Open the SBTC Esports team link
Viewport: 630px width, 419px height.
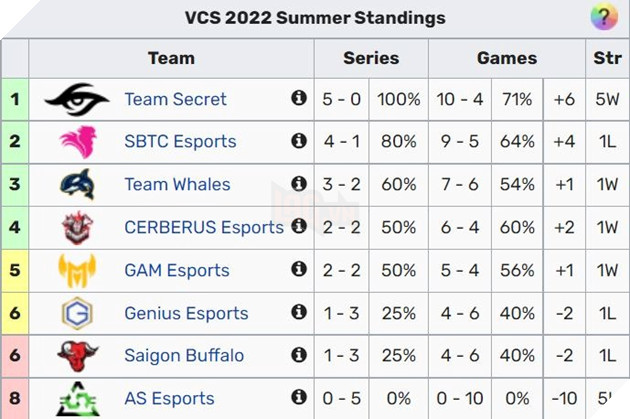180,142
